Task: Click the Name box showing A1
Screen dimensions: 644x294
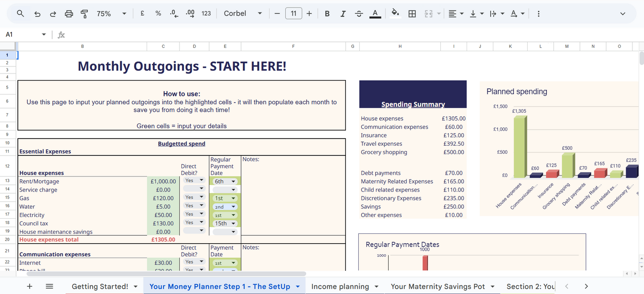Action: tap(25, 34)
